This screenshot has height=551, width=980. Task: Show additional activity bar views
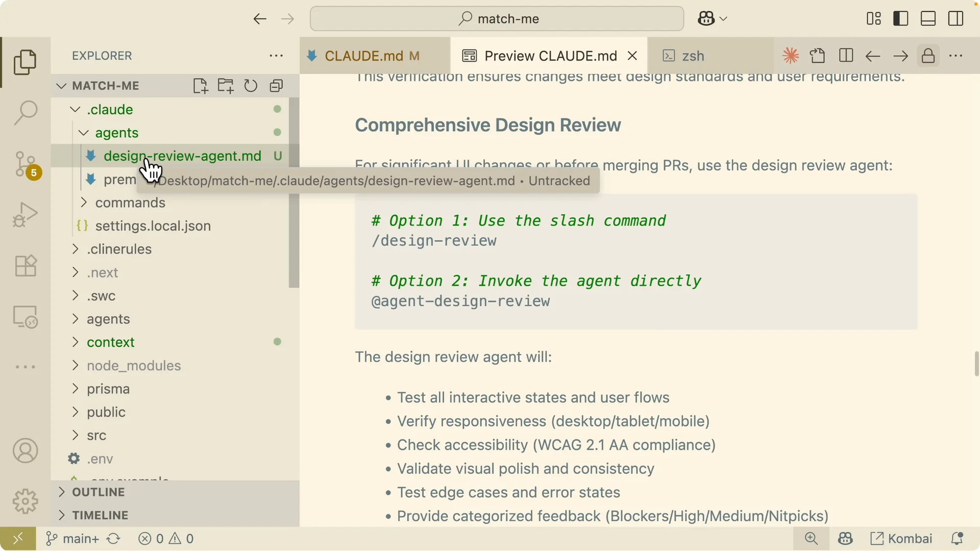pos(25,367)
